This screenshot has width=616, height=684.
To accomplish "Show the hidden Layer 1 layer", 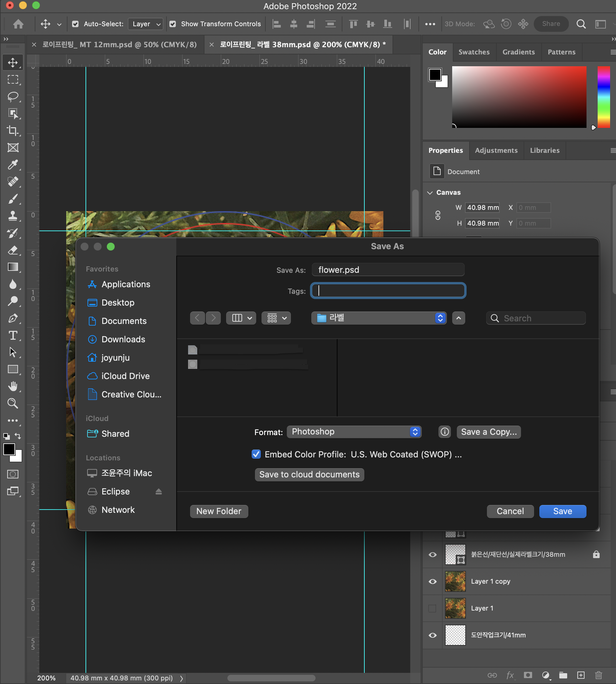I will click(x=432, y=608).
